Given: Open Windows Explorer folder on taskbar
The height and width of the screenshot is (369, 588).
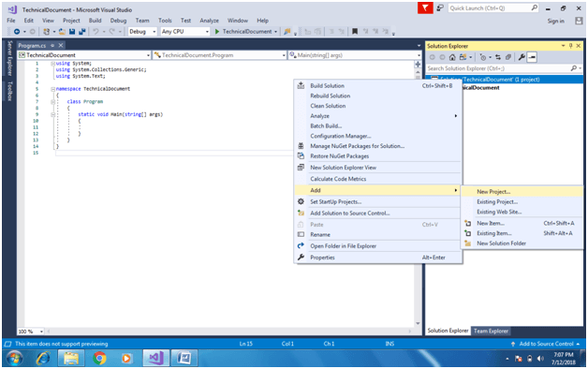Looking at the screenshot, I should (71, 359).
